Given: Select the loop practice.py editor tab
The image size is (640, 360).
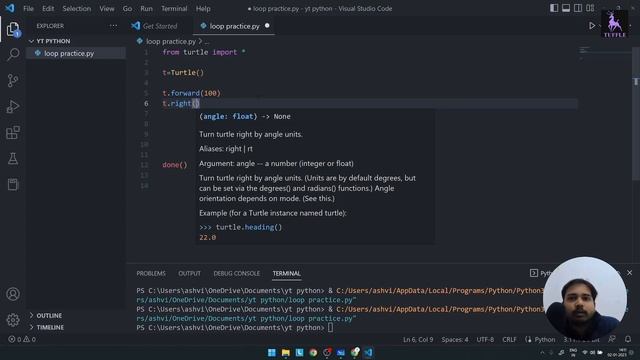Looking at the screenshot, I should pos(234,26).
